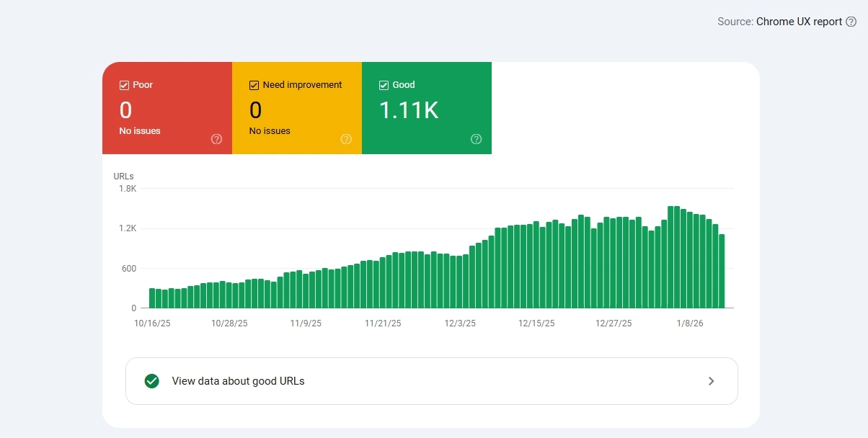The height and width of the screenshot is (438, 868).
Task: Select the red Poor card panel
Action: coord(167,108)
